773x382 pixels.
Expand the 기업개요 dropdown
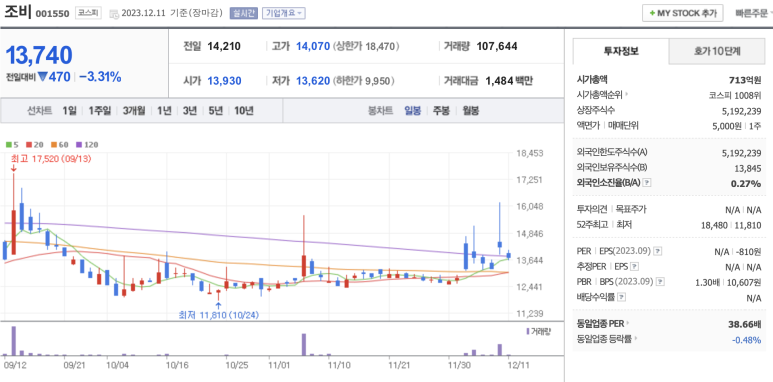[x=283, y=13]
